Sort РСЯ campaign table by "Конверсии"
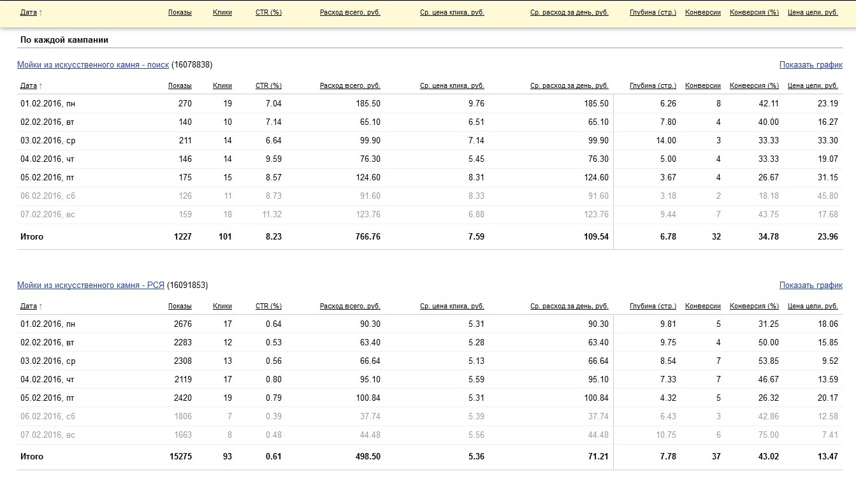Image resolution: width=856 pixels, height=504 pixels. click(702, 306)
